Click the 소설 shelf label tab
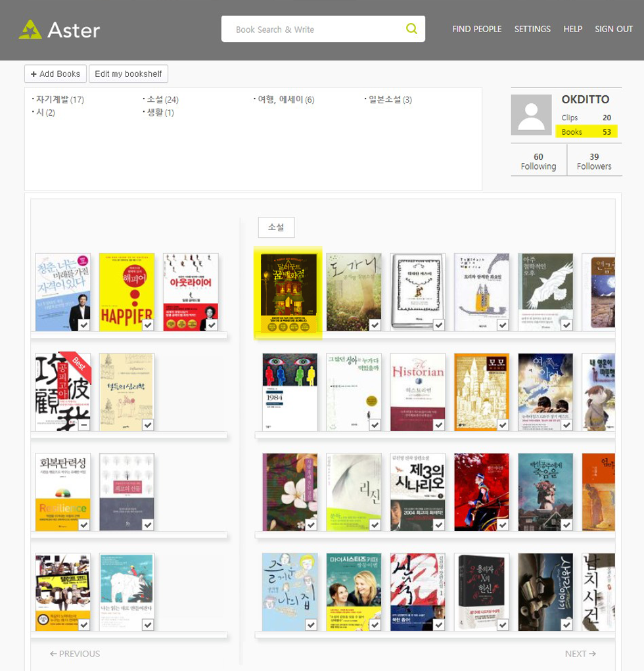This screenshot has width=644, height=671. [276, 227]
